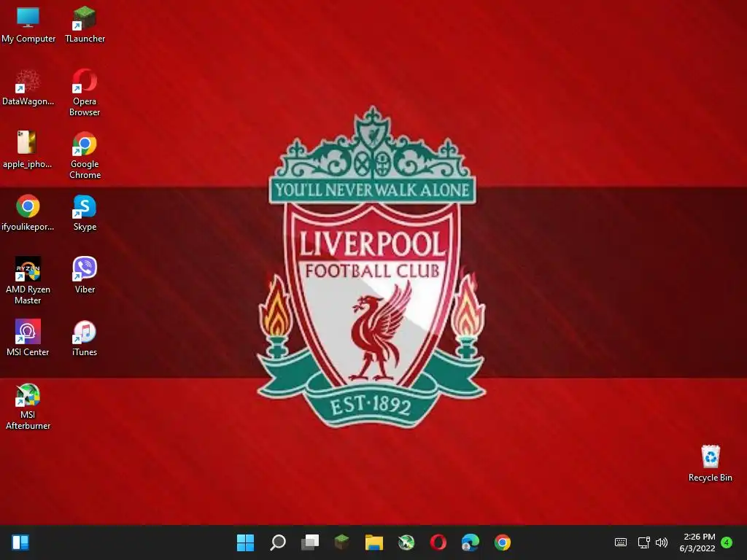Launch TLauncher grass block from taskbar
Screen dimensions: 747x560
pos(341,542)
